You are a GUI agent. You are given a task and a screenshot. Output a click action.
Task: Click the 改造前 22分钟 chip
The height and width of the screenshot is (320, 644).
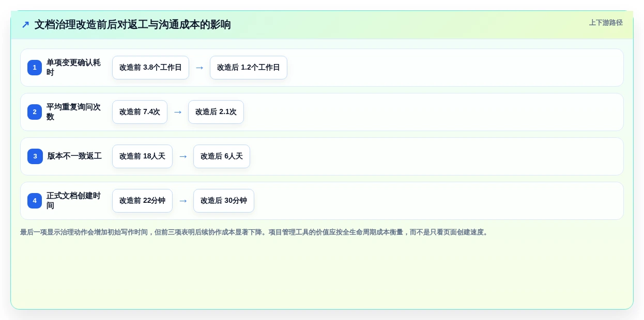coord(142,201)
